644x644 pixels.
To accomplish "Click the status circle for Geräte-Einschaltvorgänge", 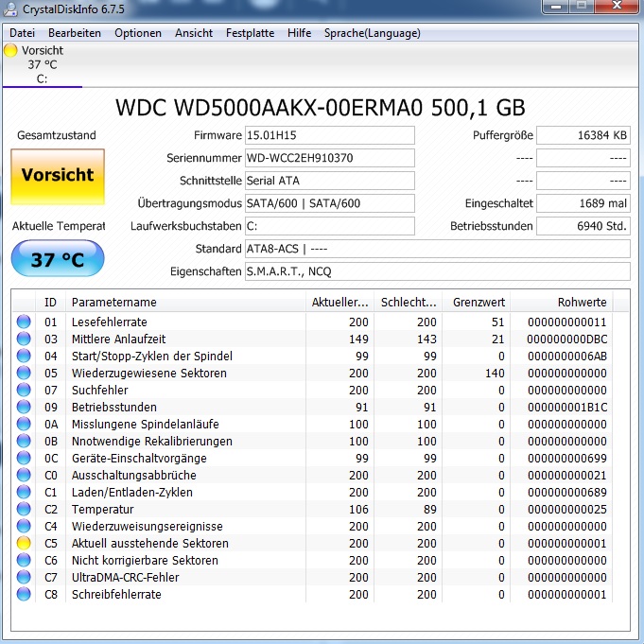I will (x=24, y=458).
